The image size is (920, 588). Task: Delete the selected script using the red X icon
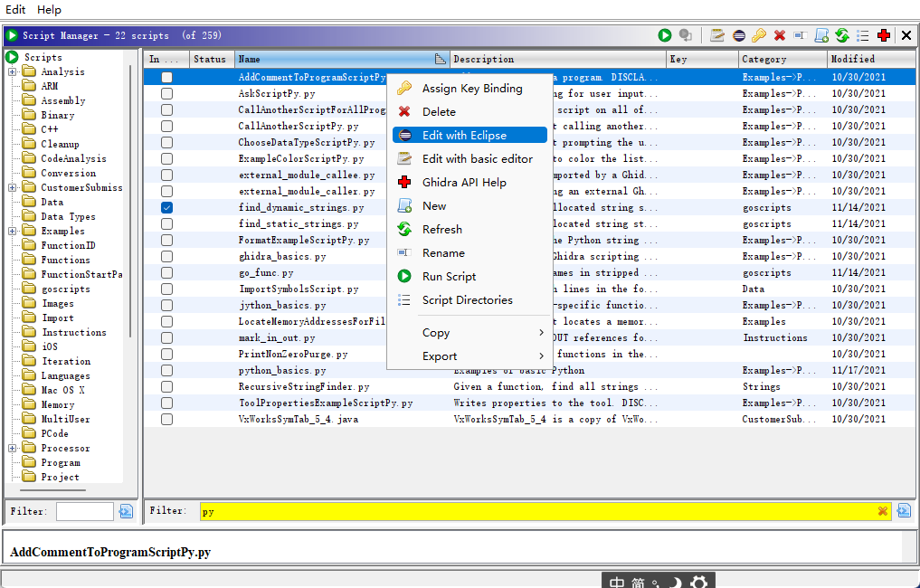pos(781,35)
